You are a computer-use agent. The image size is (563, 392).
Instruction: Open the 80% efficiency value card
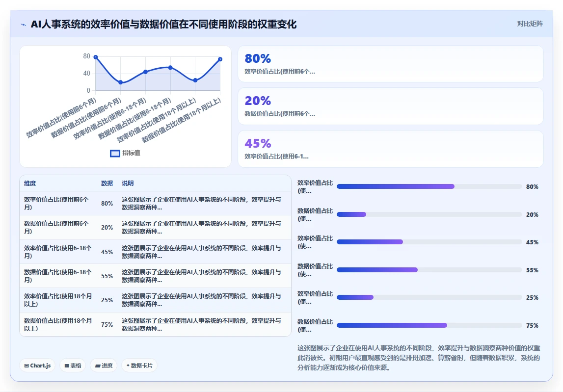(x=390, y=64)
